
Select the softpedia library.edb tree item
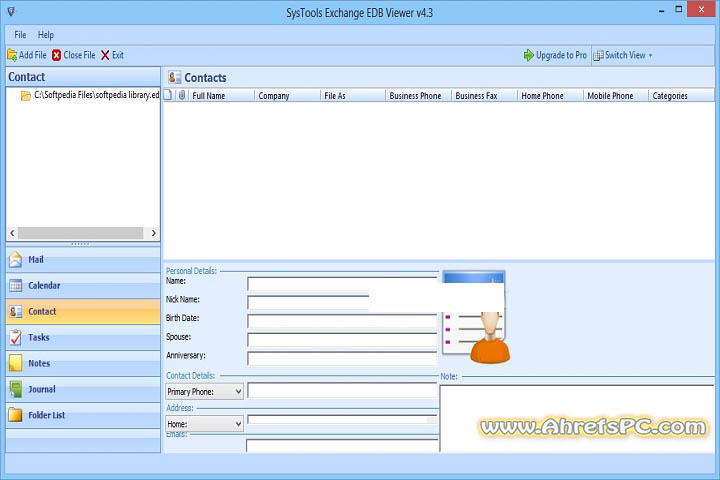tap(96, 95)
